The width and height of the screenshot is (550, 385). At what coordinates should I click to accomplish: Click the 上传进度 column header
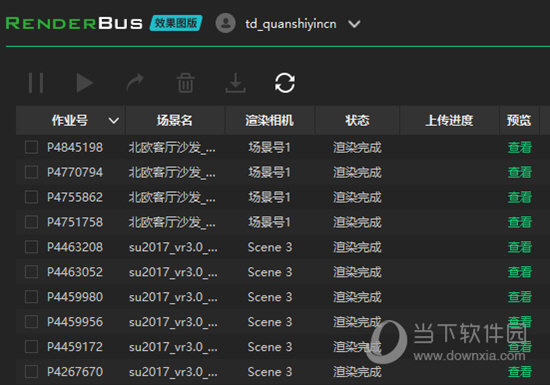coord(449,120)
